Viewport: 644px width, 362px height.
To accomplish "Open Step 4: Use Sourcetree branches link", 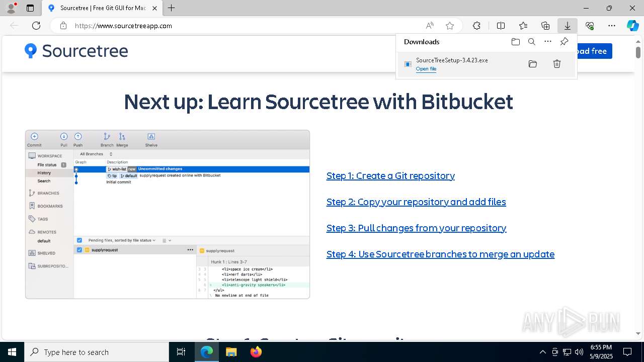I will click(440, 254).
